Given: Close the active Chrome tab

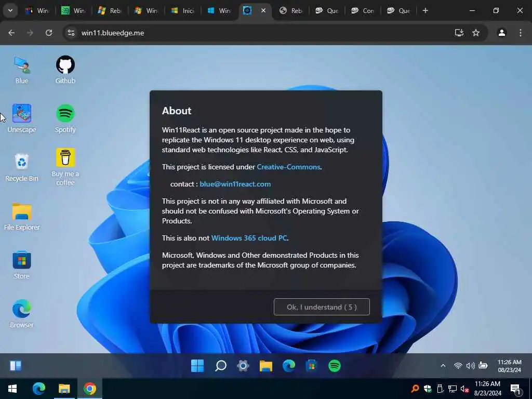Looking at the screenshot, I should (x=263, y=10).
